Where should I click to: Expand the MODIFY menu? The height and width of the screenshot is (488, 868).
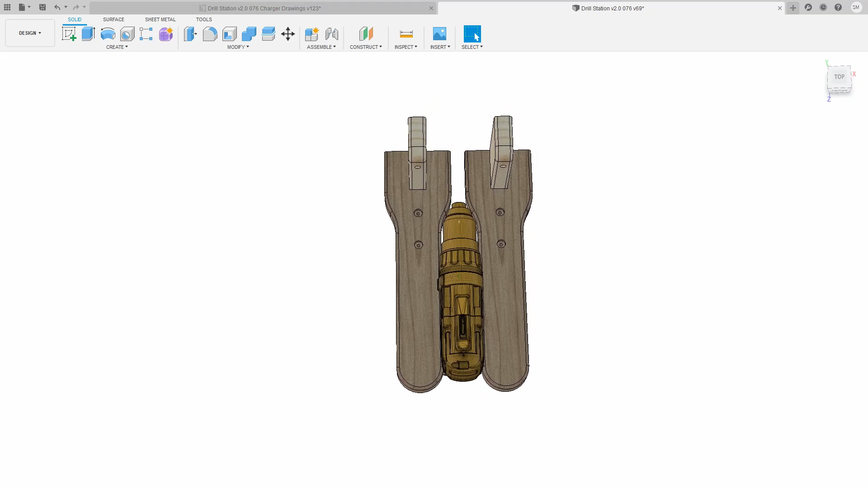[x=238, y=47]
